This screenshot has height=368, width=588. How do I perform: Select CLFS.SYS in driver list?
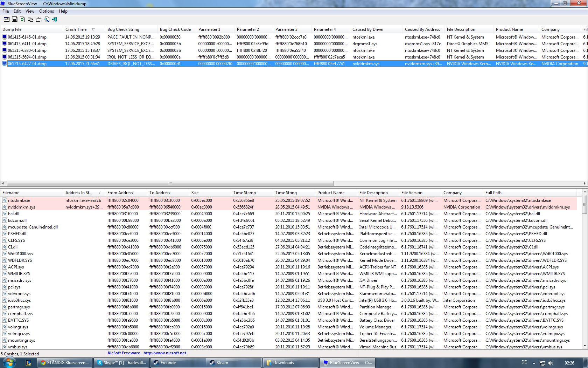(16, 240)
